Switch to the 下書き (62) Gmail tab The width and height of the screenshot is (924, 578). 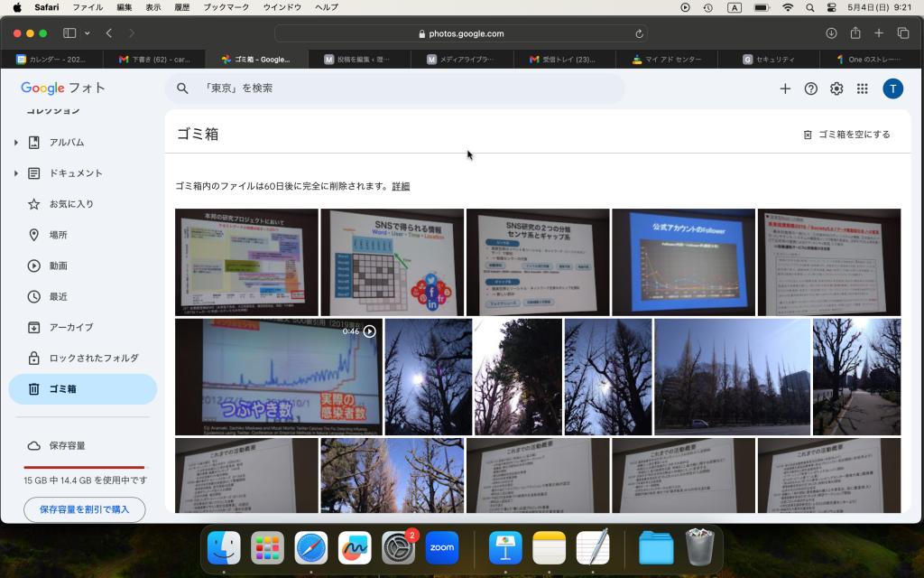(153, 59)
